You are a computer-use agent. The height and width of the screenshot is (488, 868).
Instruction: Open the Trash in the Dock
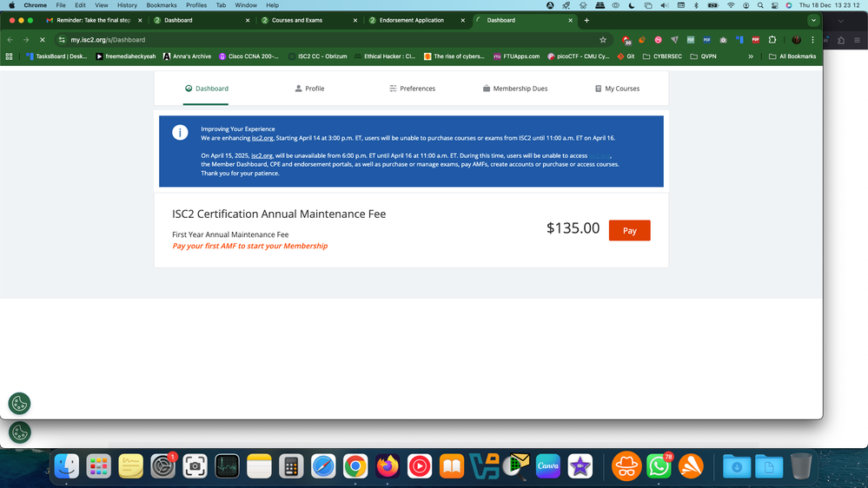pos(801,466)
